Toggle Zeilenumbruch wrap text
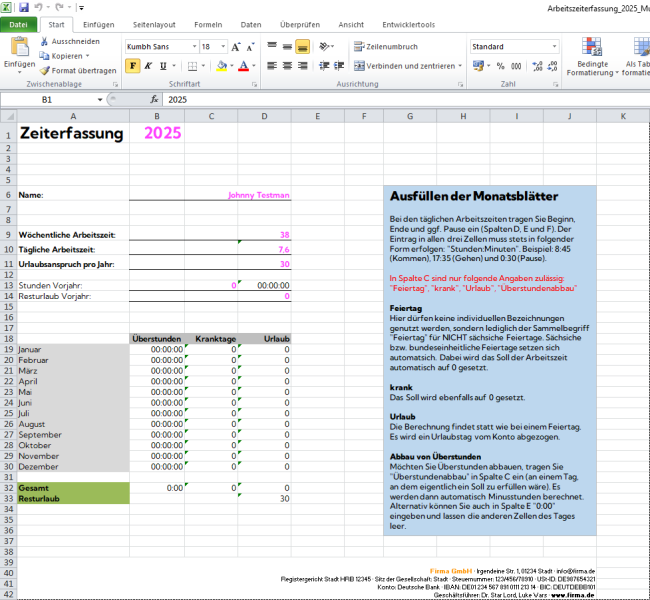Image resolution: width=650 pixels, height=600 pixels. pyautogui.click(x=386, y=46)
